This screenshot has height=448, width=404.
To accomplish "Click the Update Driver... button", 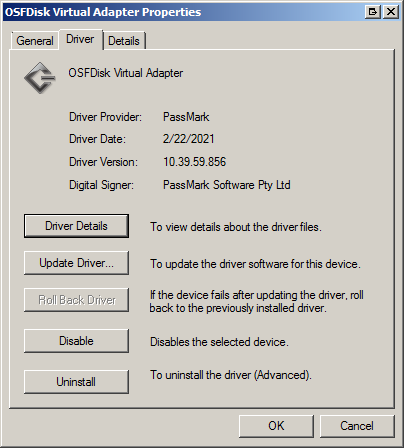I will (76, 263).
